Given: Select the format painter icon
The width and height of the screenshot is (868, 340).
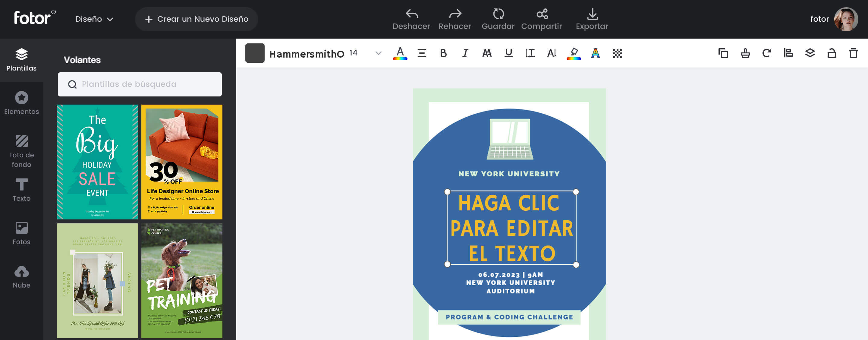Looking at the screenshot, I should (745, 53).
